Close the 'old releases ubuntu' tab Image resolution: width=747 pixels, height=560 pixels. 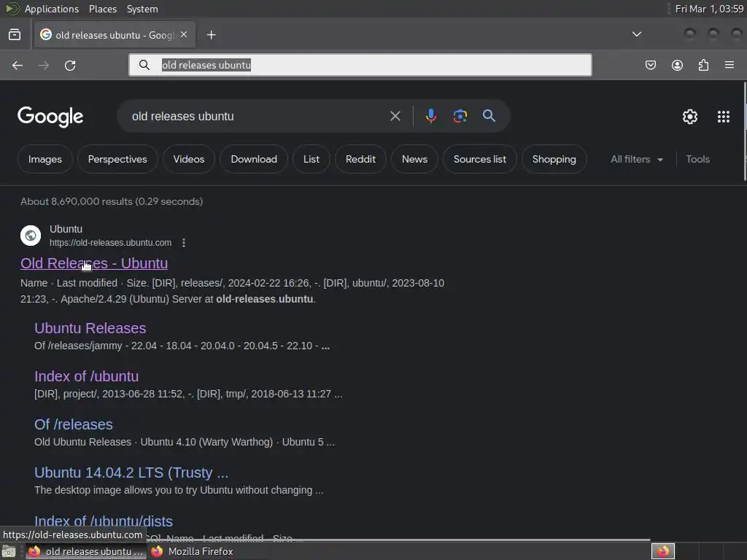point(184,35)
